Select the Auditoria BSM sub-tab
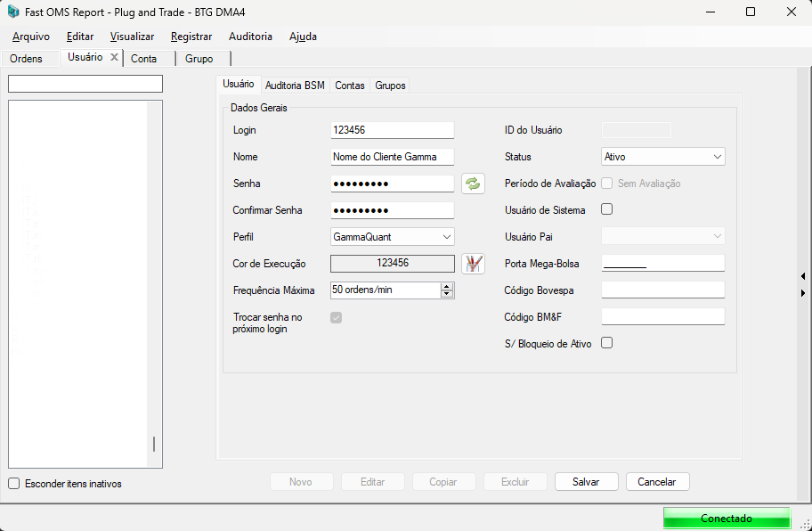 point(295,86)
